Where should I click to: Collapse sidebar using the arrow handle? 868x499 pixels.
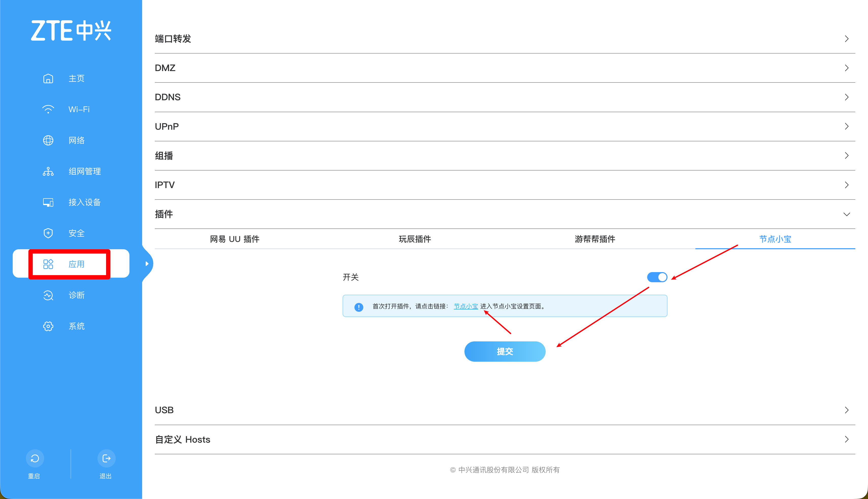tap(147, 263)
